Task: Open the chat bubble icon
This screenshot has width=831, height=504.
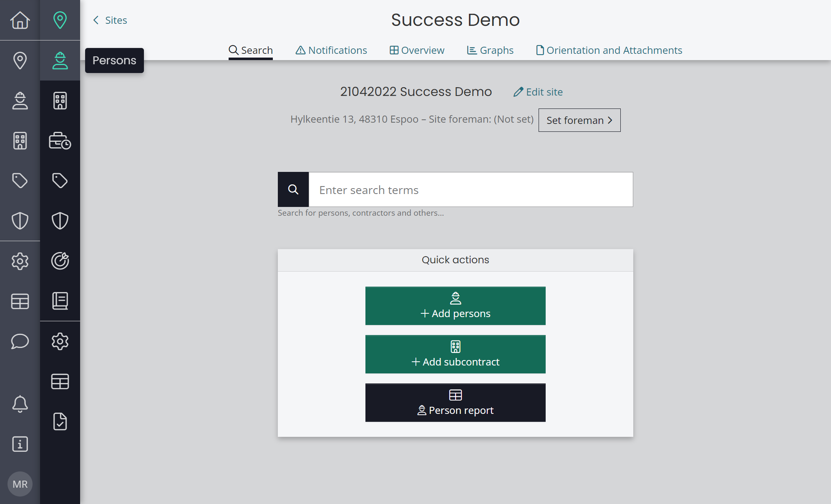Action: pyautogui.click(x=20, y=341)
